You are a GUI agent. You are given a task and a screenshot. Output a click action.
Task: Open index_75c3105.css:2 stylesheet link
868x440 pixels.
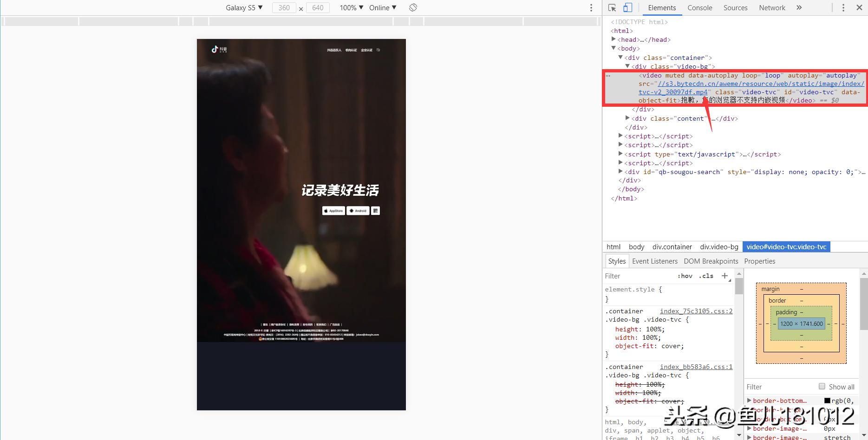(696, 311)
